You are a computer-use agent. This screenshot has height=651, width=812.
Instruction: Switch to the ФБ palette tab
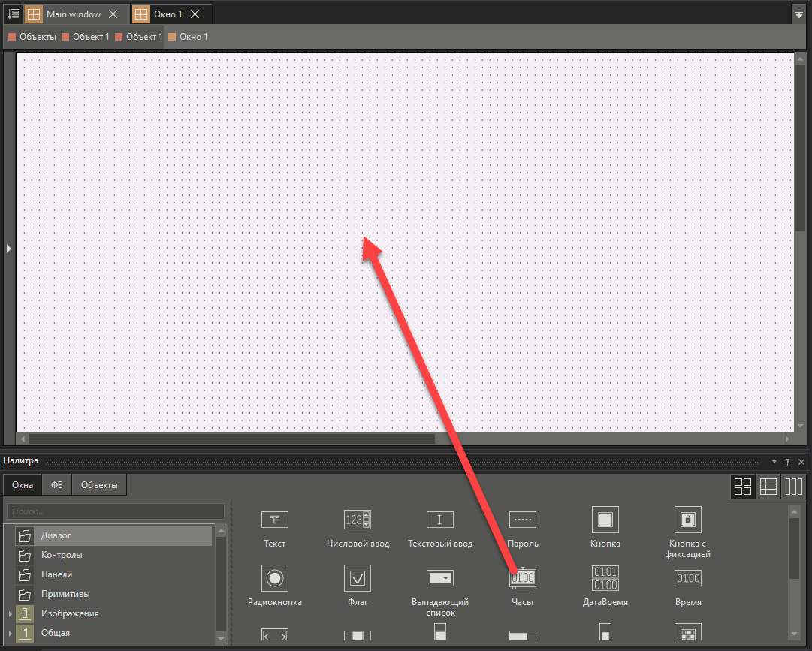[x=57, y=485]
